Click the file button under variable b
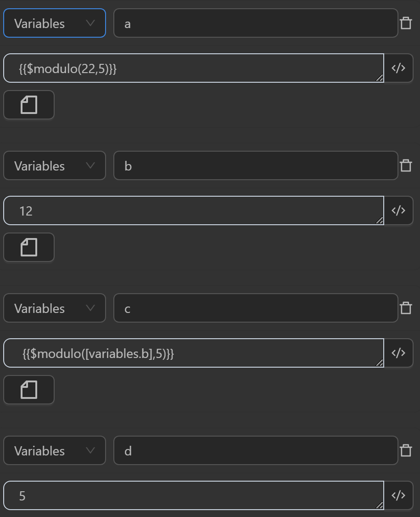This screenshot has height=517, width=420. tap(29, 247)
